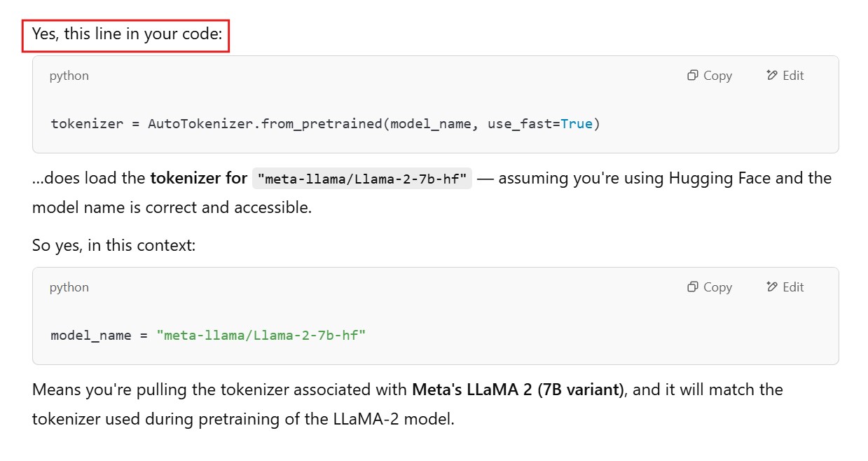Click the highlighted "Yes, this line in your code:" text
This screenshot has width=868, height=461.
click(126, 34)
